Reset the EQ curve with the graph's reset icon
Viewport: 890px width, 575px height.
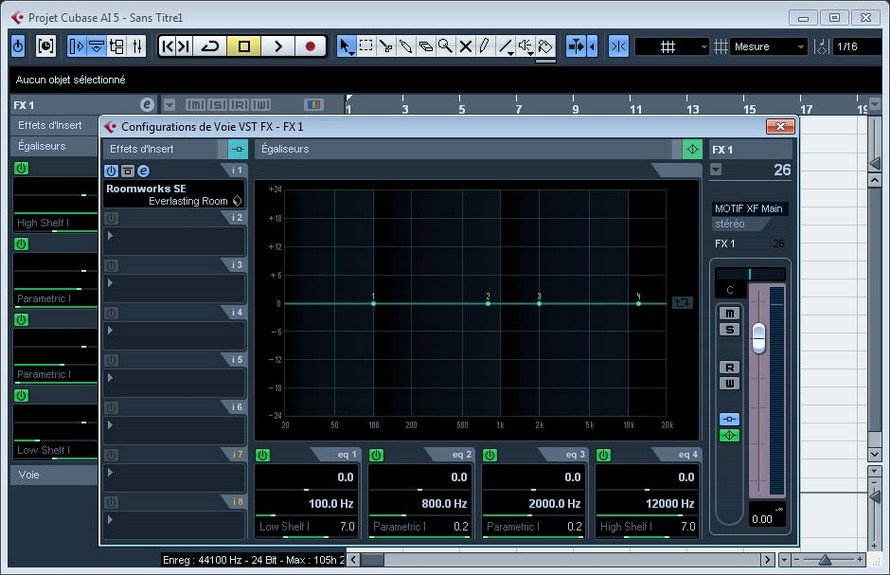tap(682, 302)
